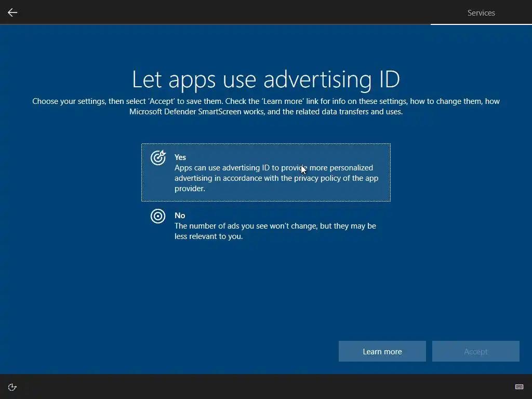Screen dimensions: 532x399
Task: Show the on-screen keyboard icon
Action: [519, 387]
